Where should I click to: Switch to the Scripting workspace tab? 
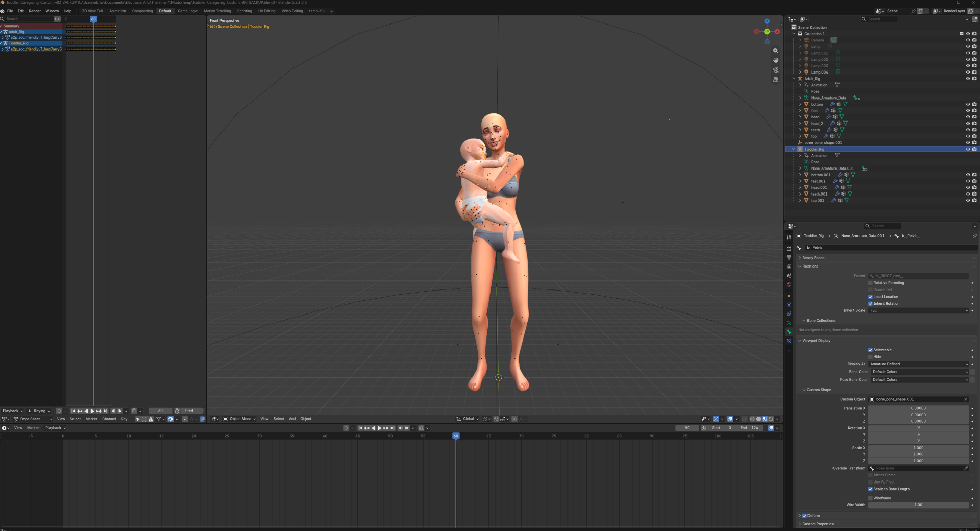(244, 11)
